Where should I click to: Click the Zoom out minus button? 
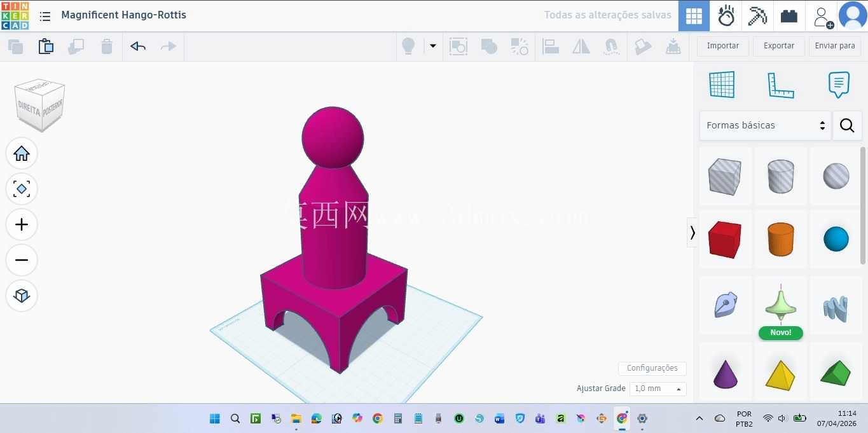(22, 260)
